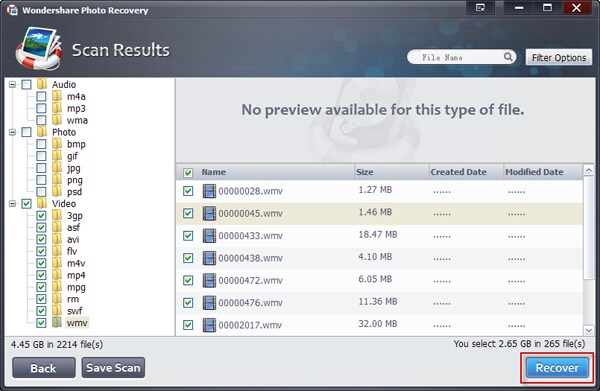Select the avi folder icon
The width and height of the screenshot is (600, 391).
coord(57,239)
